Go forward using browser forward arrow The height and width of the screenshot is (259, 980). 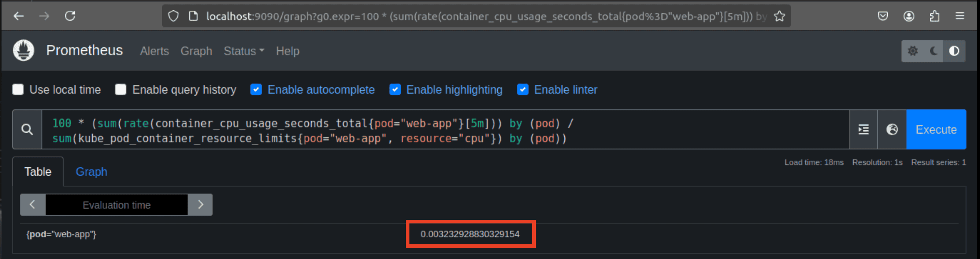tap(45, 16)
